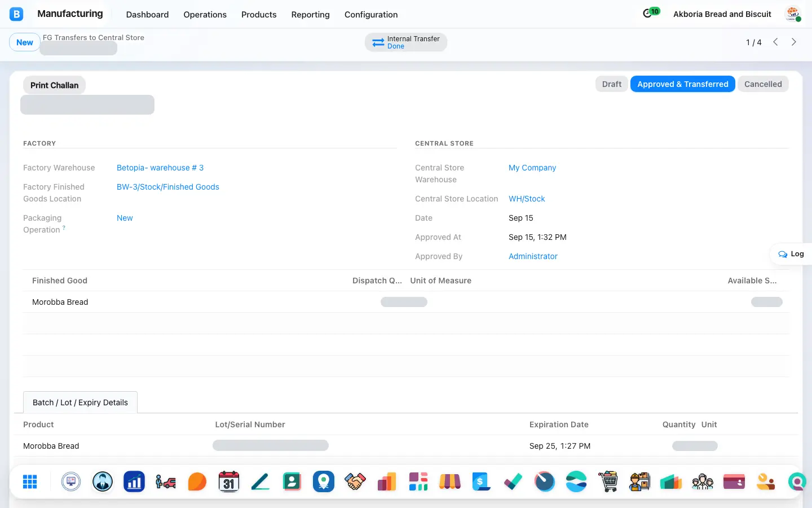Go to previous record chevron
This screenshot has width=812, height=508.
[x=776, y=42]
